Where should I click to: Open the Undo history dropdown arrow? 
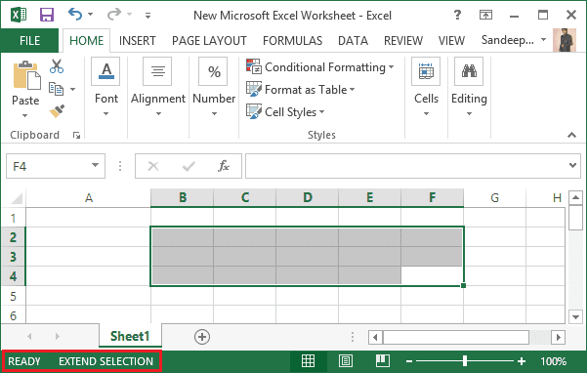click(91, 15)
